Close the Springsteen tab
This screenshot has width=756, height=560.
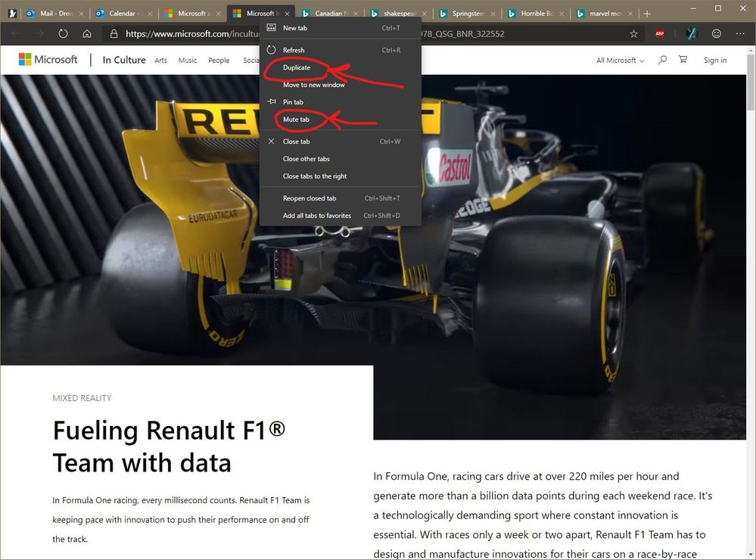[x=493, y=14]
